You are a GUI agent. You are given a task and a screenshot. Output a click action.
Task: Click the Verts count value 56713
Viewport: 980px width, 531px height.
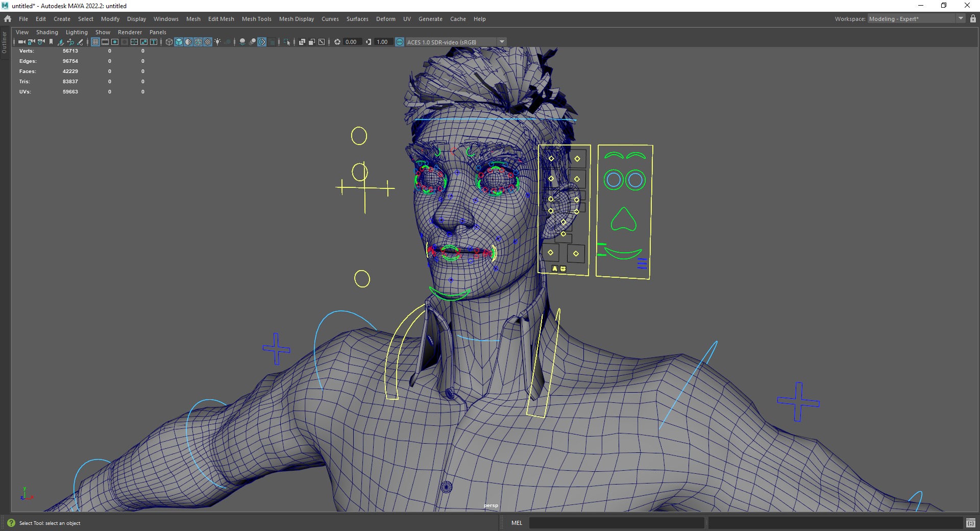[x=70, y=51]
